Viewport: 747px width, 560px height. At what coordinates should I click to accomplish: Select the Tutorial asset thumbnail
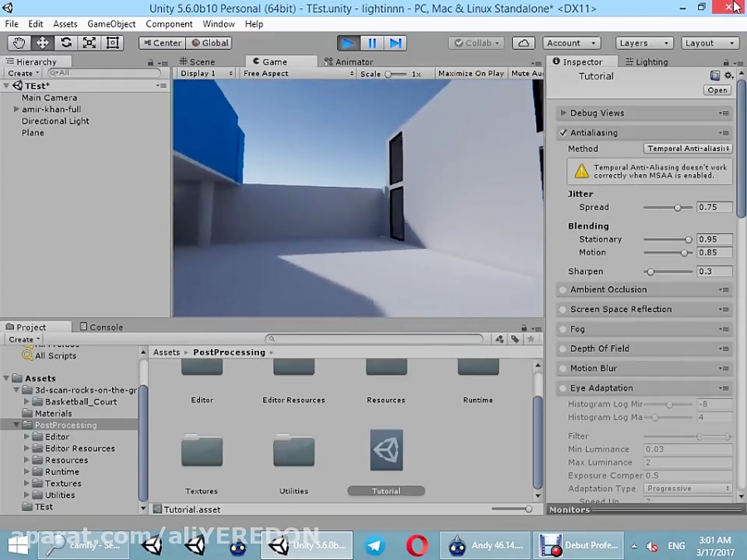[x=386, y=450]
